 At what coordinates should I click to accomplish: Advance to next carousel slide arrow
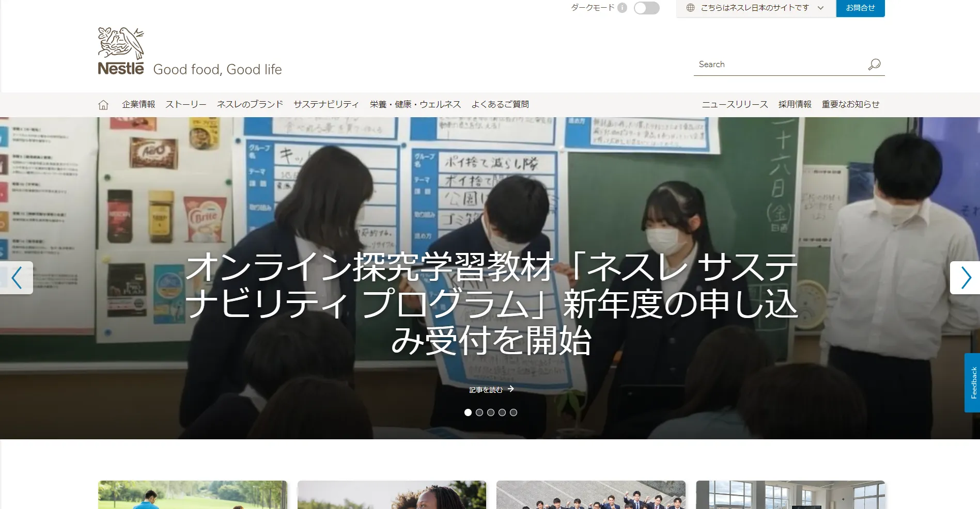click(x=965, y=278)
